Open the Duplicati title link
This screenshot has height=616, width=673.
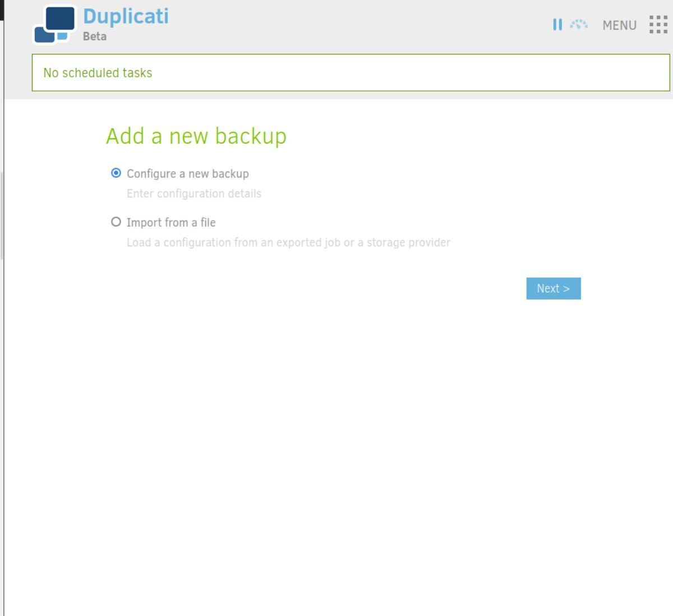[x=126, y=16]
